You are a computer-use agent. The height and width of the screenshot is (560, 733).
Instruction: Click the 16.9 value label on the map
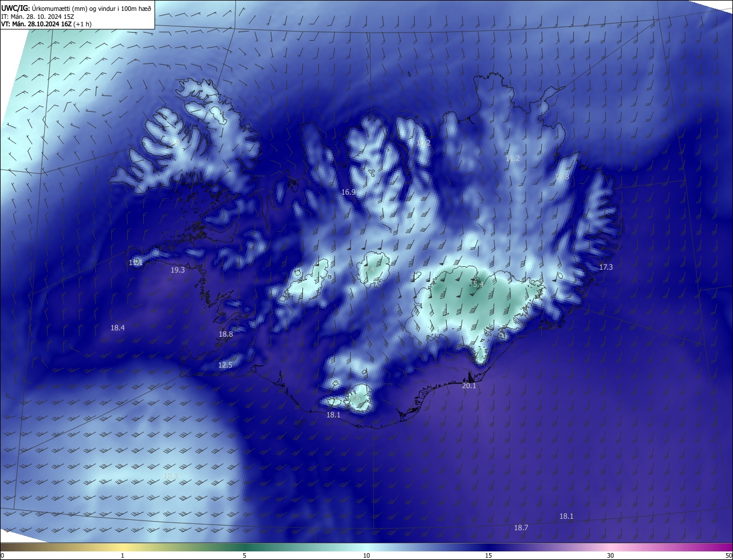pos(349,192)
